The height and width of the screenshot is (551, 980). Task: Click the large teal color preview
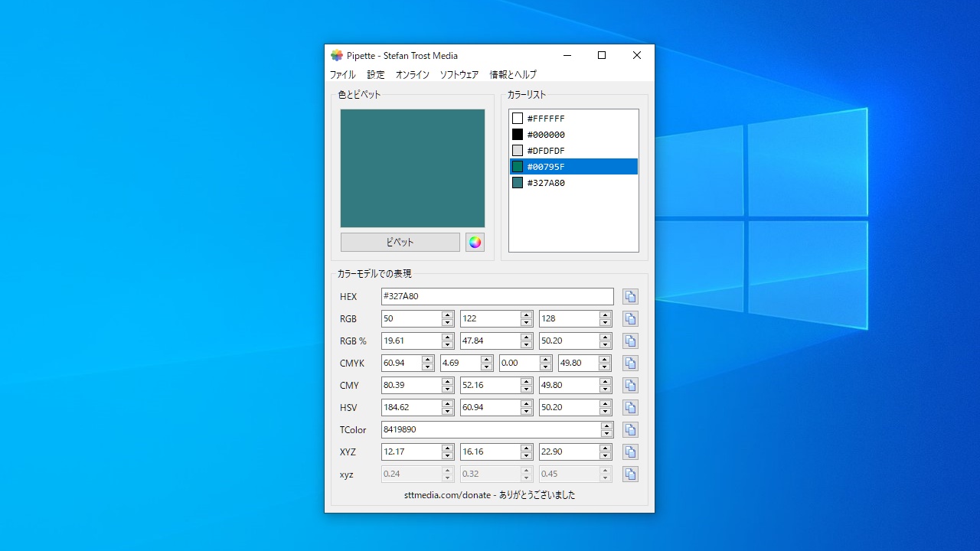pos(413,168)
